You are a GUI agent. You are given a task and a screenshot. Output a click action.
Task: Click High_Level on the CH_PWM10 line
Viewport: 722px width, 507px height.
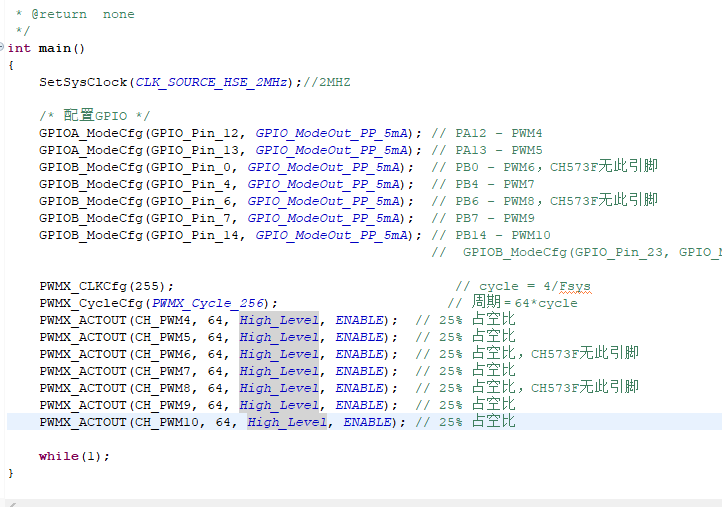(x=287, y=422)
